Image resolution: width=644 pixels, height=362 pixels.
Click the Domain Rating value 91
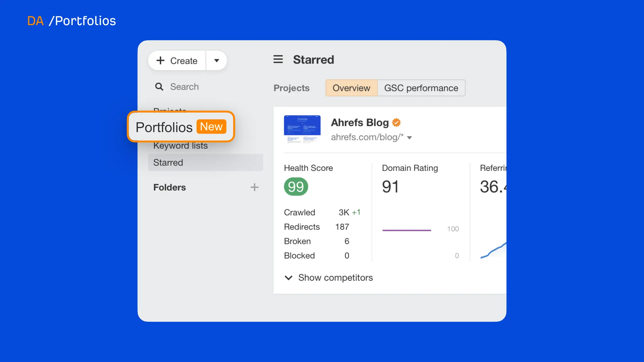390,187
